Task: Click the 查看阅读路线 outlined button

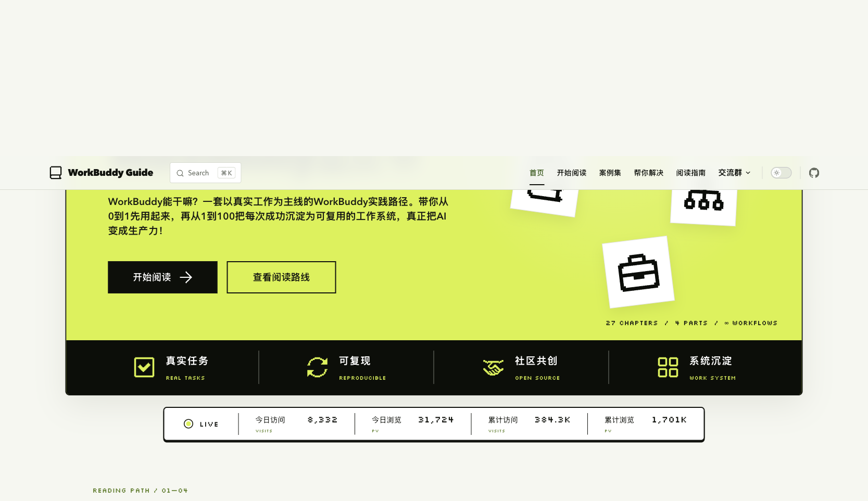Action: pos(281,277)
